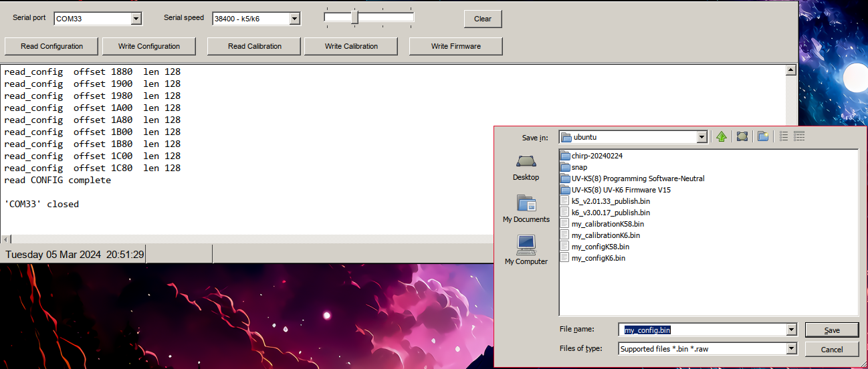Expand the Serial port COM33 dropdown
The image size is (868, 369).
coord(136,19)
